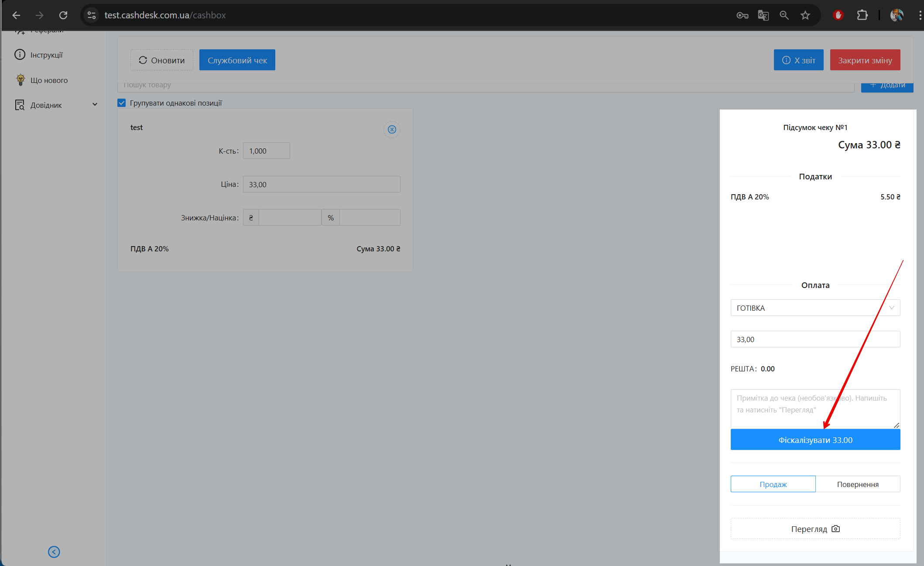Select Продаж receipt type
This screenshot has height=566, width=924.
tap(773, 484)
